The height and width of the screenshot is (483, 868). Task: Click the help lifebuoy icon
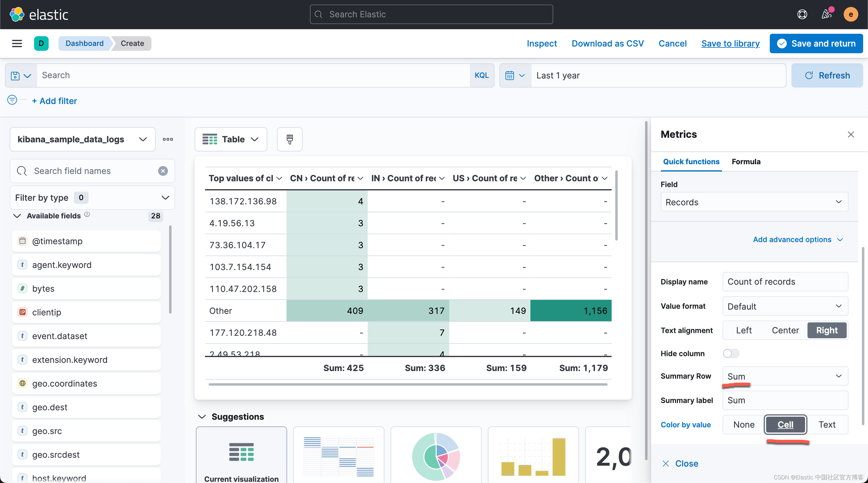click(x=802, y=15)
